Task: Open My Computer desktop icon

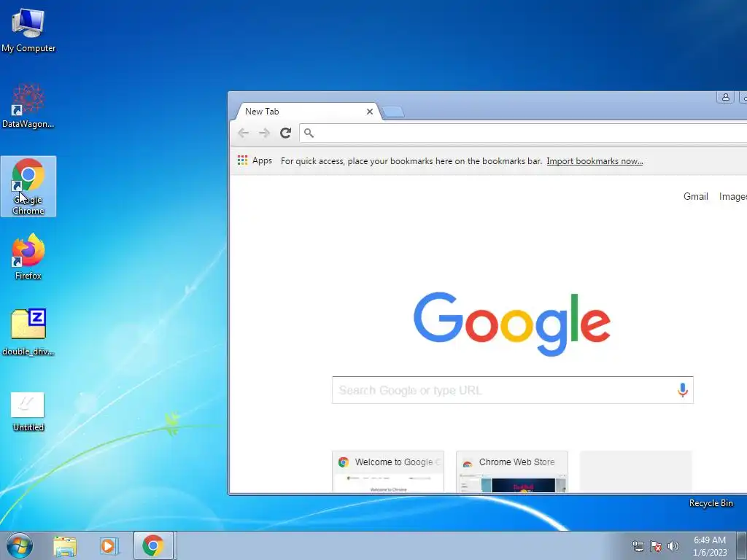Action: point(28,30)
